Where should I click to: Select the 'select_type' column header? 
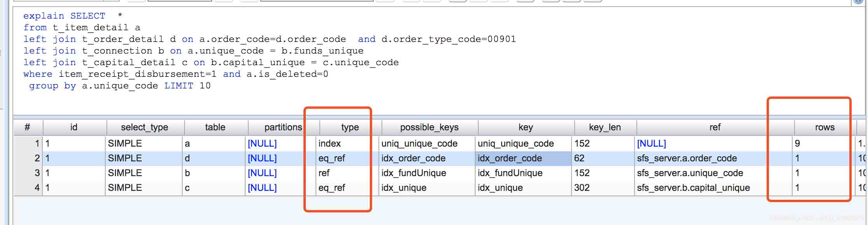coord(144,127)
